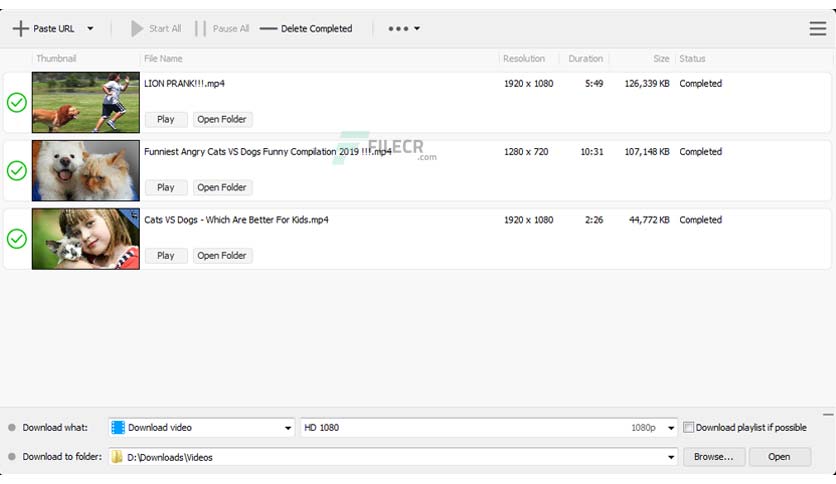Click the Start All play icon
Viewport: 836px width, 484px height.
137,28
